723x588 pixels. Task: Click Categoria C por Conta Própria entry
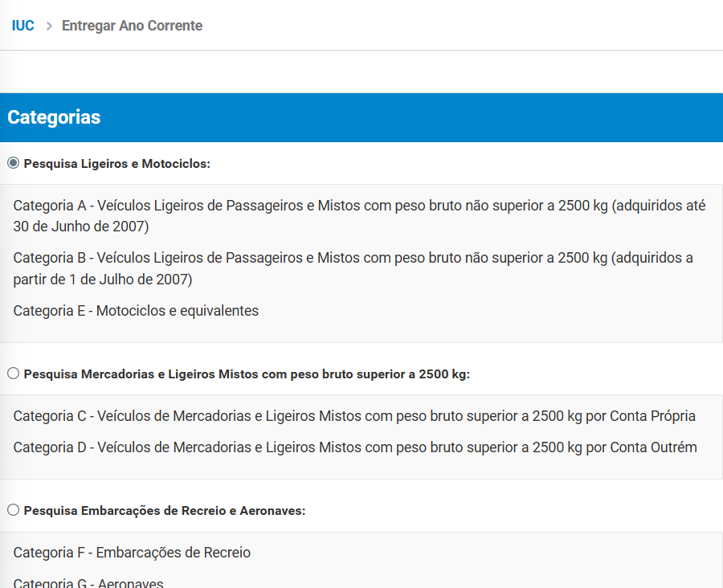354,416
